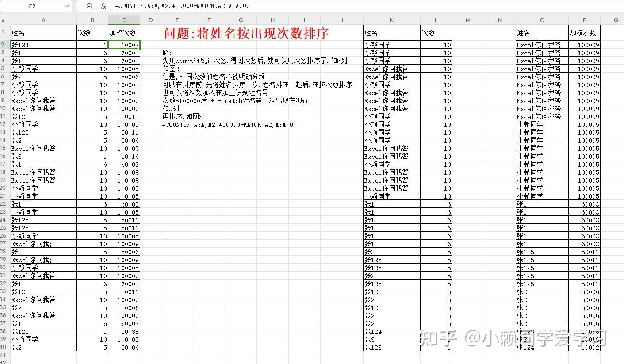Click the cell containing 解:
This screenshot has width=624, height=364.
(x=167, y=53)
